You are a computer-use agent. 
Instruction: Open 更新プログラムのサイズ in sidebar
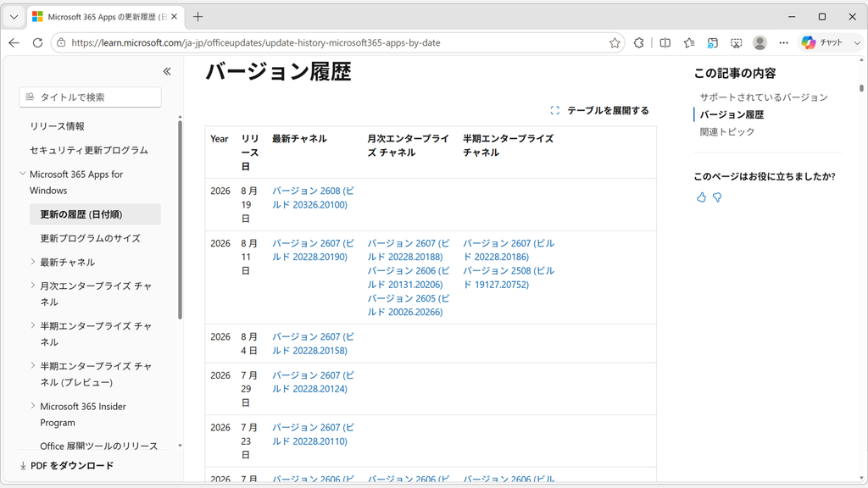90,238
